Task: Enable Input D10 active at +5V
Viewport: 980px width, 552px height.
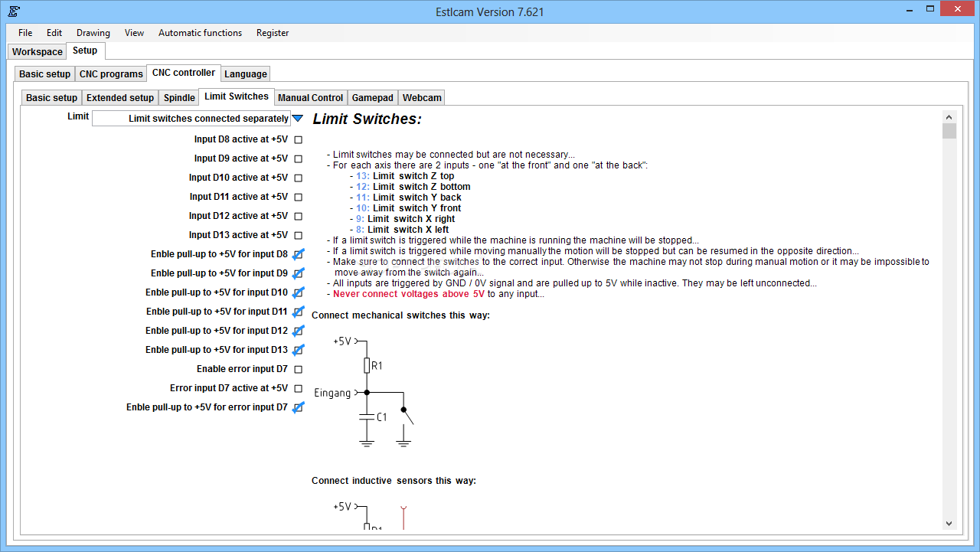Action: (299, 178)
